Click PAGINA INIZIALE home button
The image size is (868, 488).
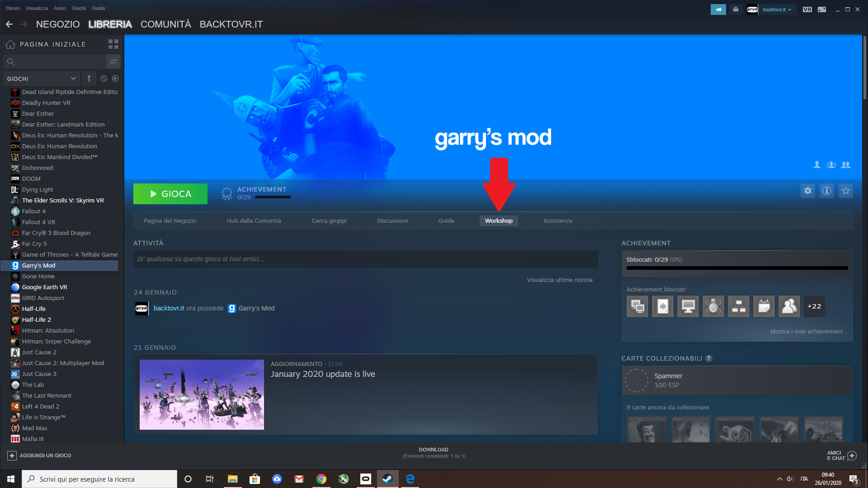tap(54, 44)
